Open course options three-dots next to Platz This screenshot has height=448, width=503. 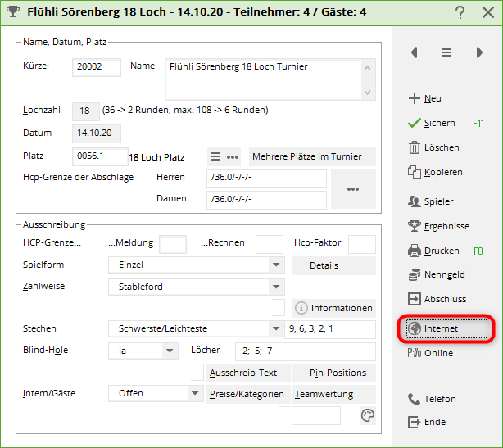point(233,156)
